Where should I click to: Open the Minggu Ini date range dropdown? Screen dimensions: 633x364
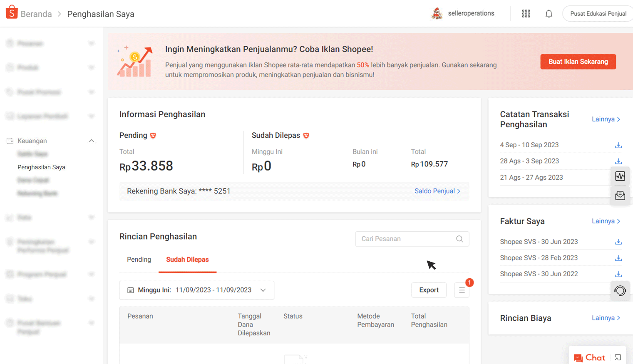196,290
